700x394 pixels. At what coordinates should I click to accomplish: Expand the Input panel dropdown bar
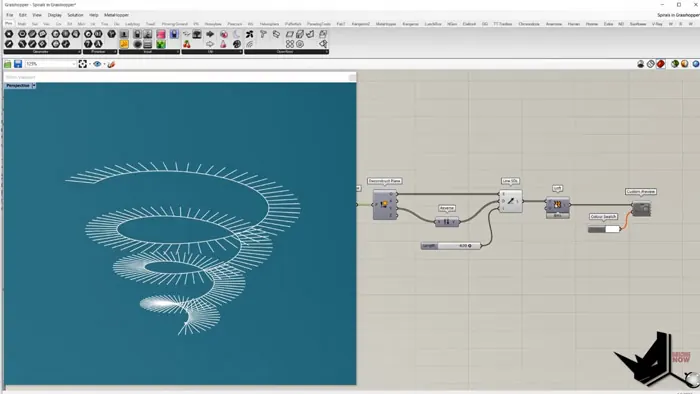pos(149,52)
